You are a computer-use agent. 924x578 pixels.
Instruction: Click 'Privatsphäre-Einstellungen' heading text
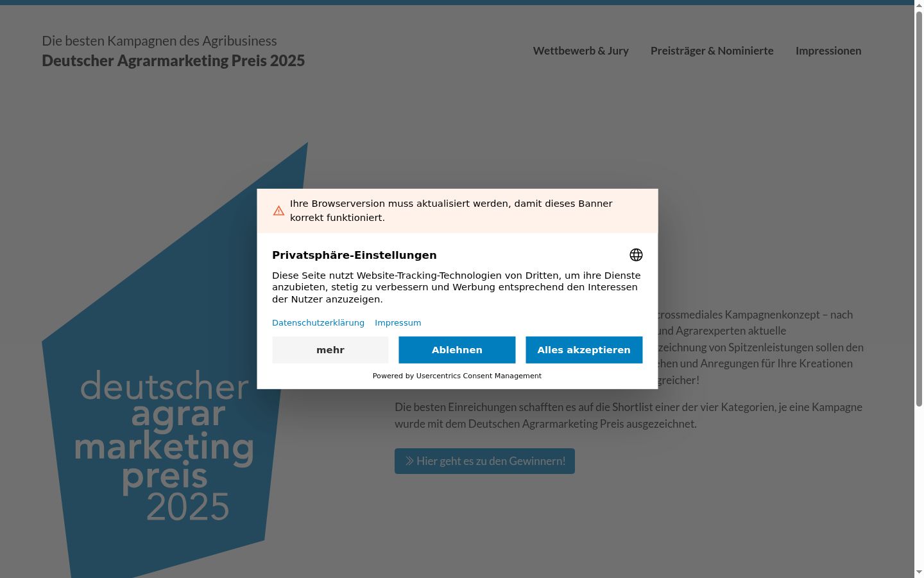(354, 255)
